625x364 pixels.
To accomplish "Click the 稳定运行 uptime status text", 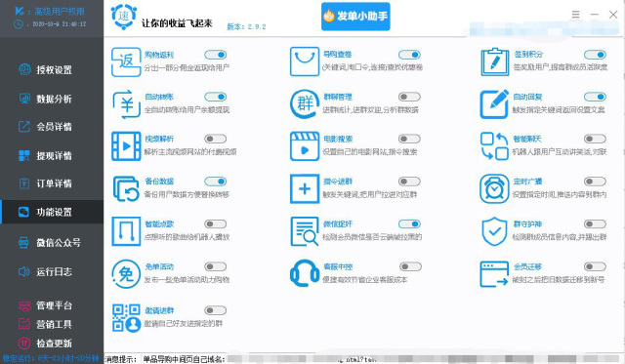I will [51, 358].
